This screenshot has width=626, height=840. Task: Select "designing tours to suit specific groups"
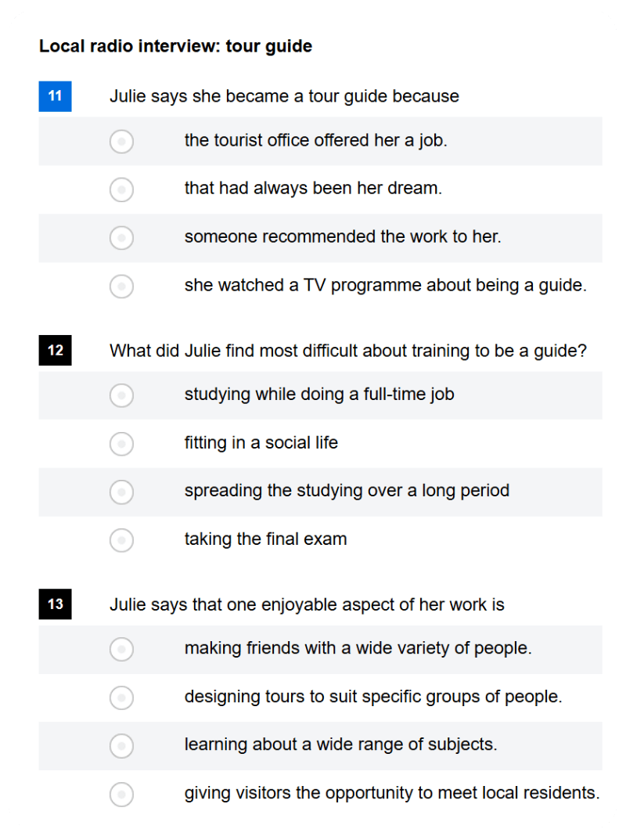point(121,698)
